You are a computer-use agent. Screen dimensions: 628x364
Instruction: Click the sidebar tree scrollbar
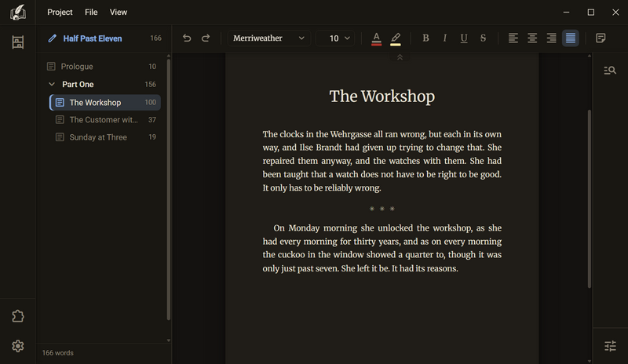pyautogui.click(x=169, y=189)
